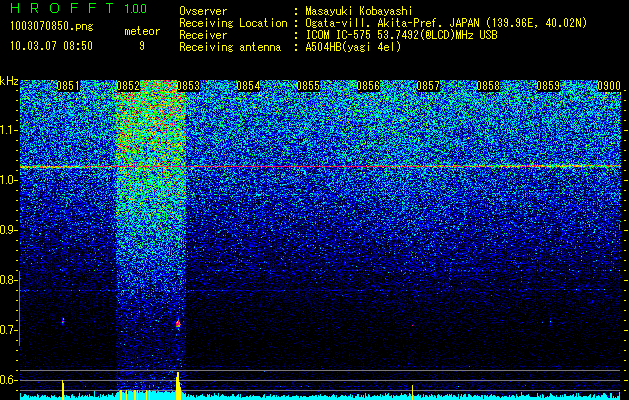Click the 0.7 frequency axis label
629x400 pixels.
tap(8, 330)
